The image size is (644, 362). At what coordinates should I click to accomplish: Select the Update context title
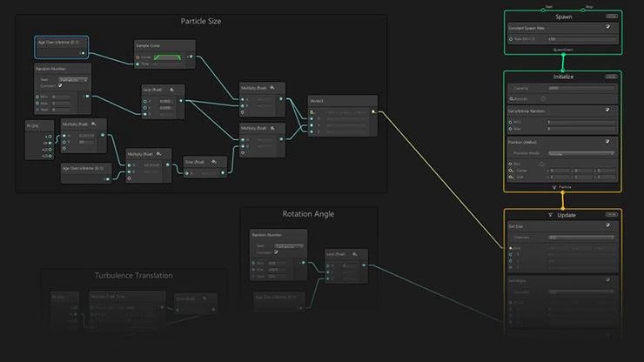567,215
